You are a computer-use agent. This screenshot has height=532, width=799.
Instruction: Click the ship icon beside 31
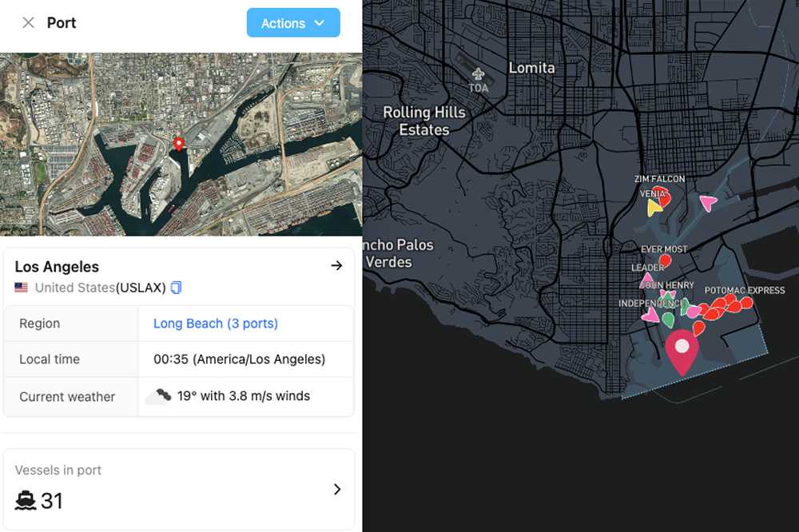tap(26, 501)
